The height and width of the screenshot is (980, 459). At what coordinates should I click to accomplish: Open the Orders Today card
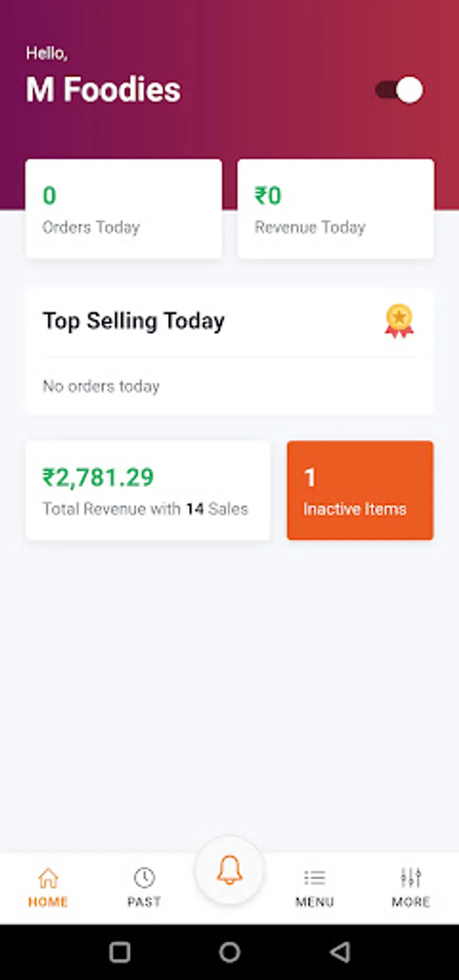tap(124, 209)
